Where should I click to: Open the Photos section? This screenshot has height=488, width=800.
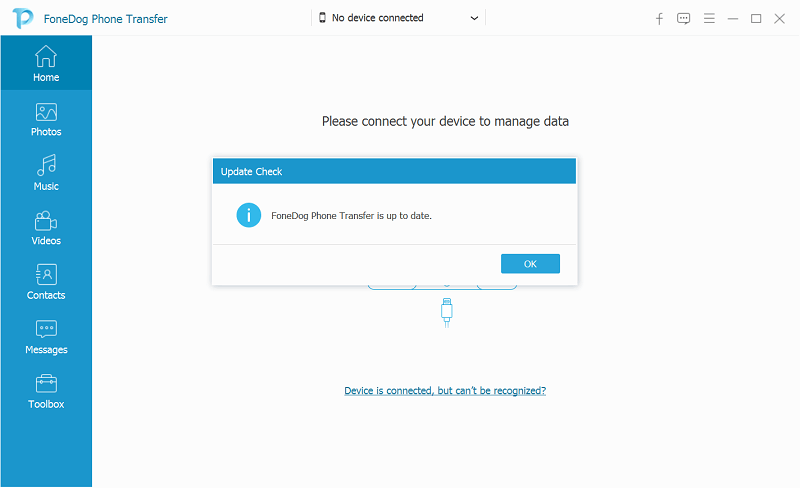(x=46, y=119)
